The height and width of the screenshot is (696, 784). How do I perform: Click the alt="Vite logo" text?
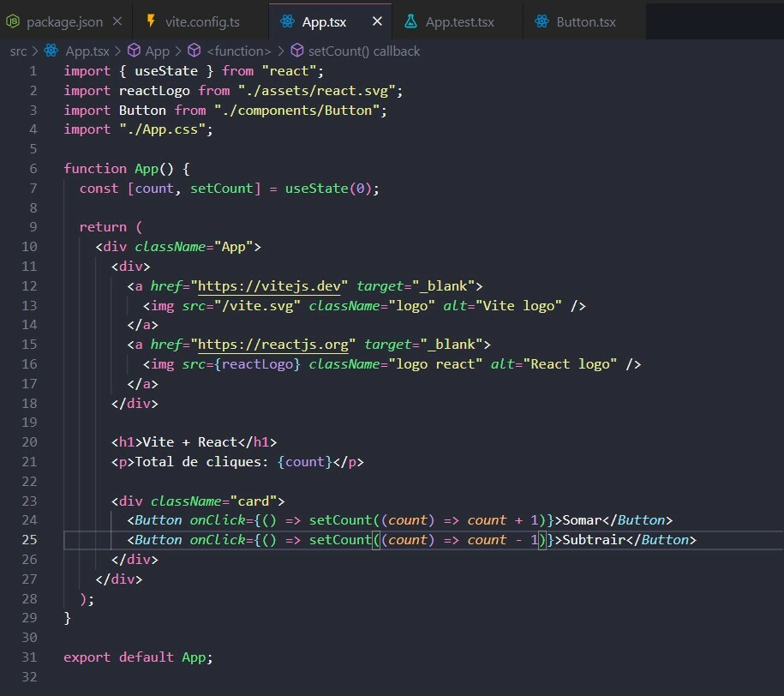pyautogui.click(x=502, y=306)
